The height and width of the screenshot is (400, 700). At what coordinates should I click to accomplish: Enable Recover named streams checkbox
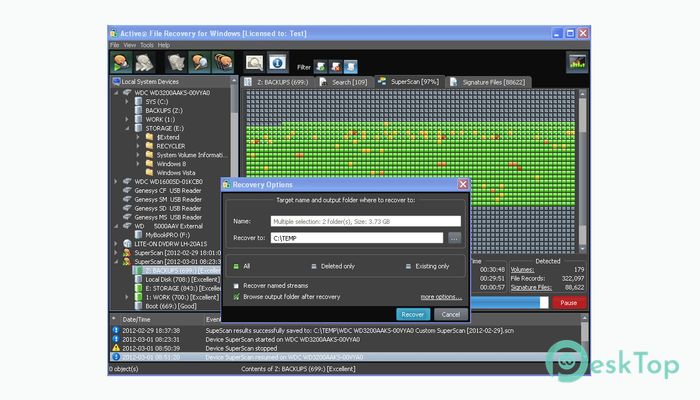point(236,286)
